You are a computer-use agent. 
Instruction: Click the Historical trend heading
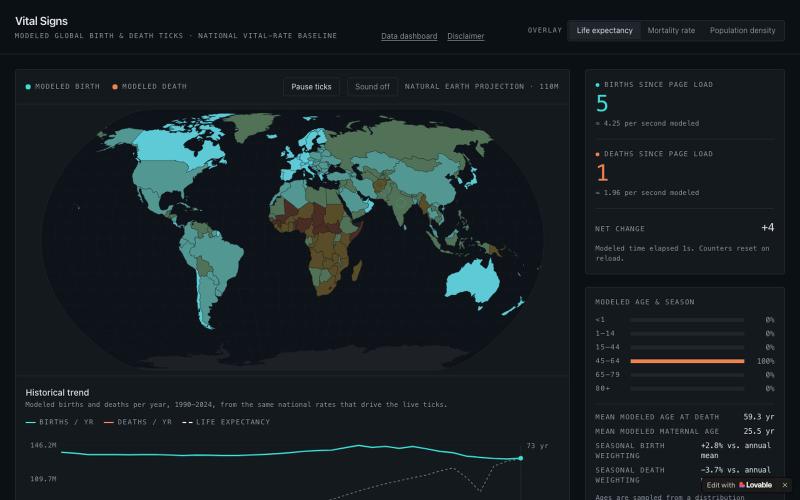tap(57, 392)
